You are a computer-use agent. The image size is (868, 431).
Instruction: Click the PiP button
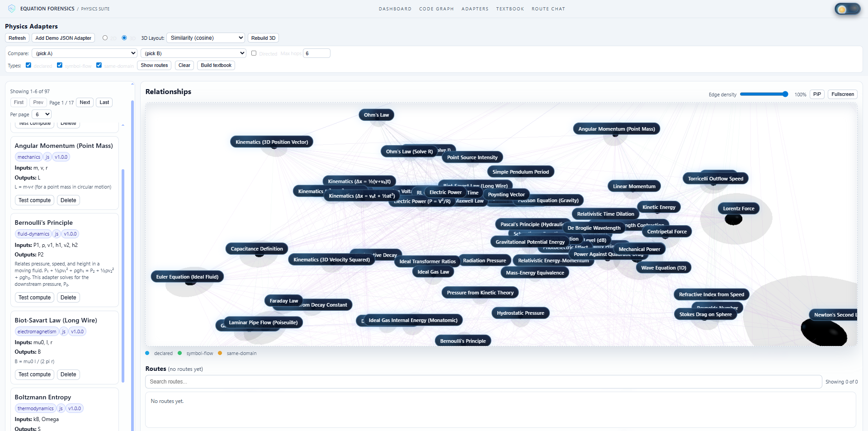click(817, 94)
